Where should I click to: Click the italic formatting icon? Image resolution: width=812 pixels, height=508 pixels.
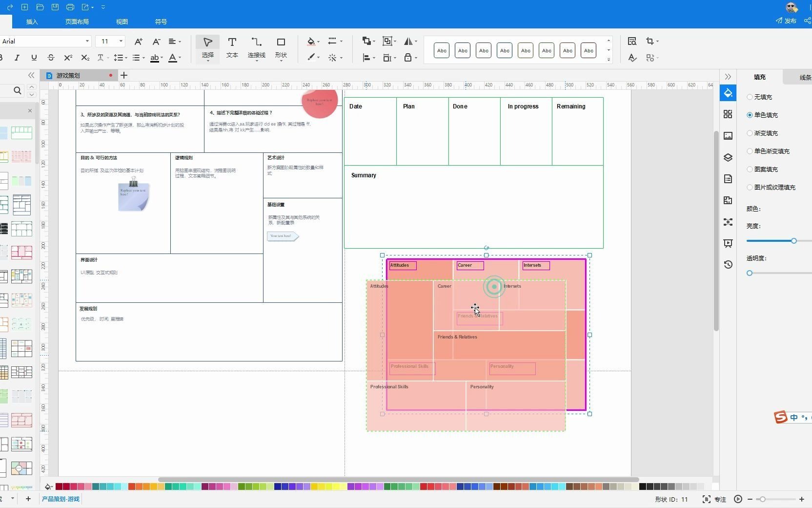pos(17,58)
